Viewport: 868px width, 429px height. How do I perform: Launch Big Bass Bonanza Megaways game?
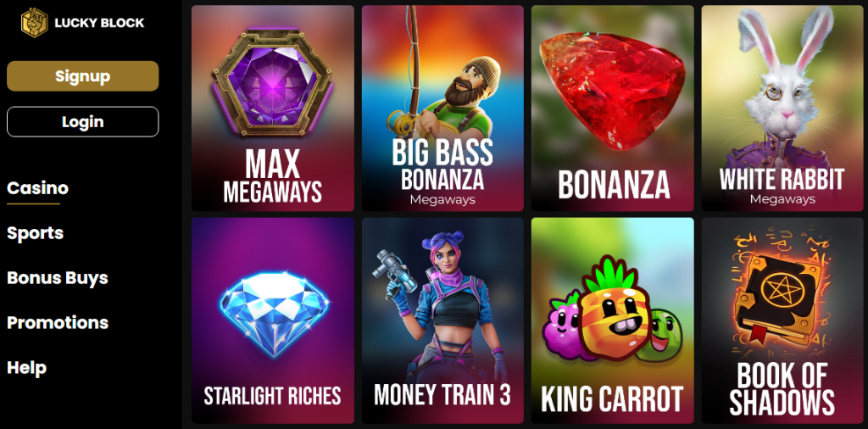coord(442,109)
